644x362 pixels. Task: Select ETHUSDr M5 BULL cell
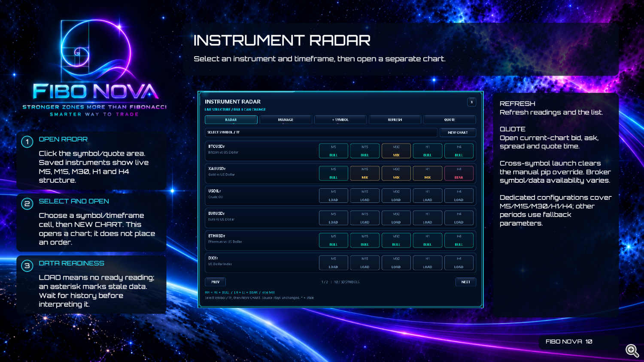pos(334,240)
